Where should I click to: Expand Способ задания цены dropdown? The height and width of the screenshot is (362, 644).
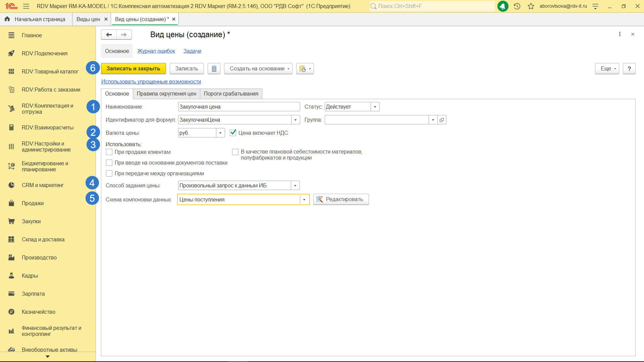(295, 186)
